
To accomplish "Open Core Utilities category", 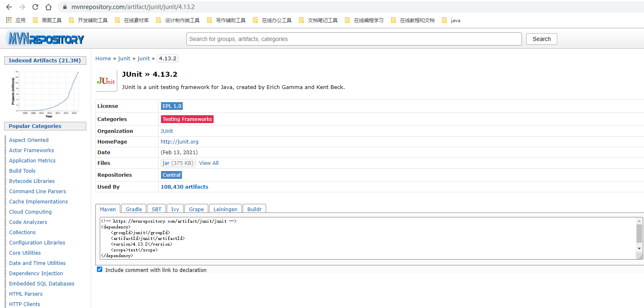I will (x=25, y=253).
